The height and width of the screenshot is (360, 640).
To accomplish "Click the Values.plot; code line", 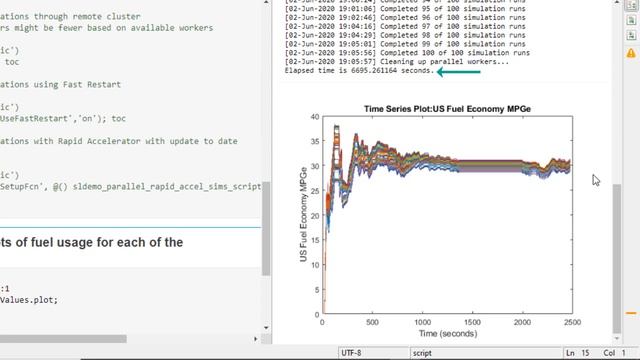I will pos(29,300).
